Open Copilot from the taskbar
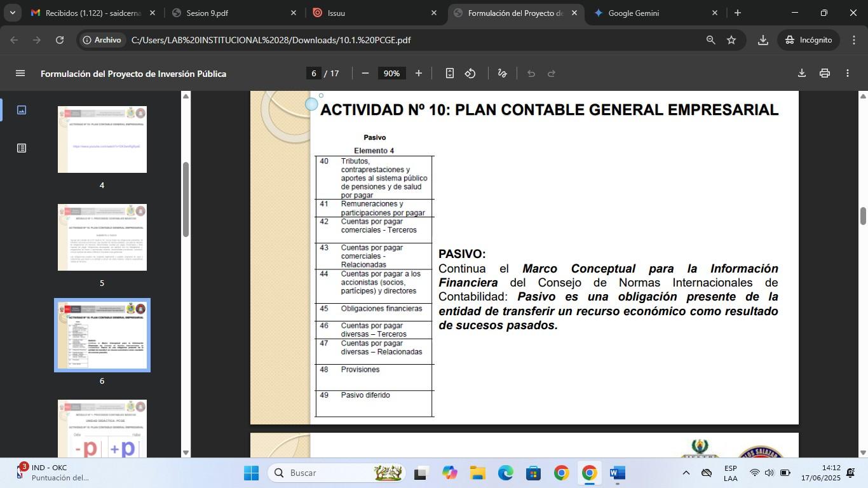The image size is (868, 488). click(450, 473)
